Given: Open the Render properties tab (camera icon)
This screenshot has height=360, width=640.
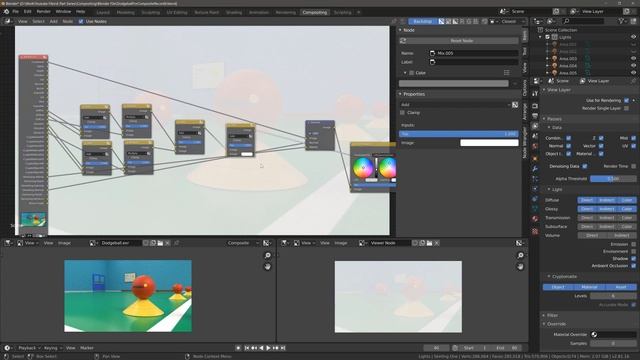Looking at the screenshot, I should [535, 106].
